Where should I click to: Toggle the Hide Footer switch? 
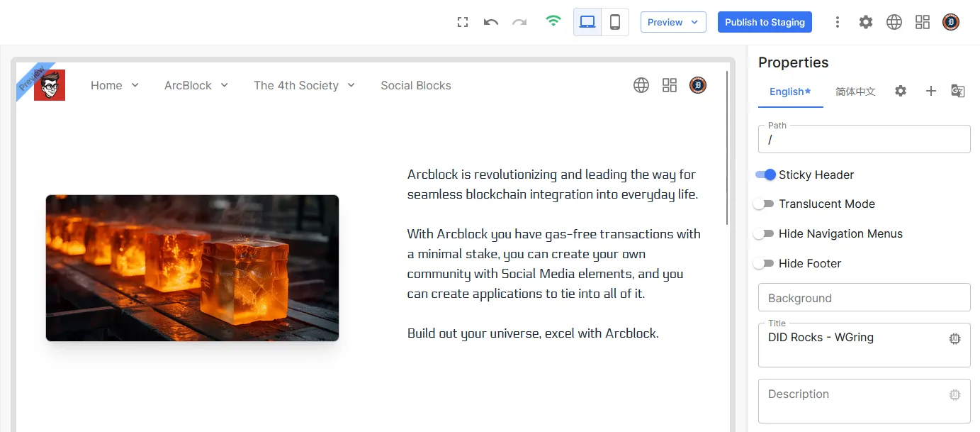pos(763,263)
